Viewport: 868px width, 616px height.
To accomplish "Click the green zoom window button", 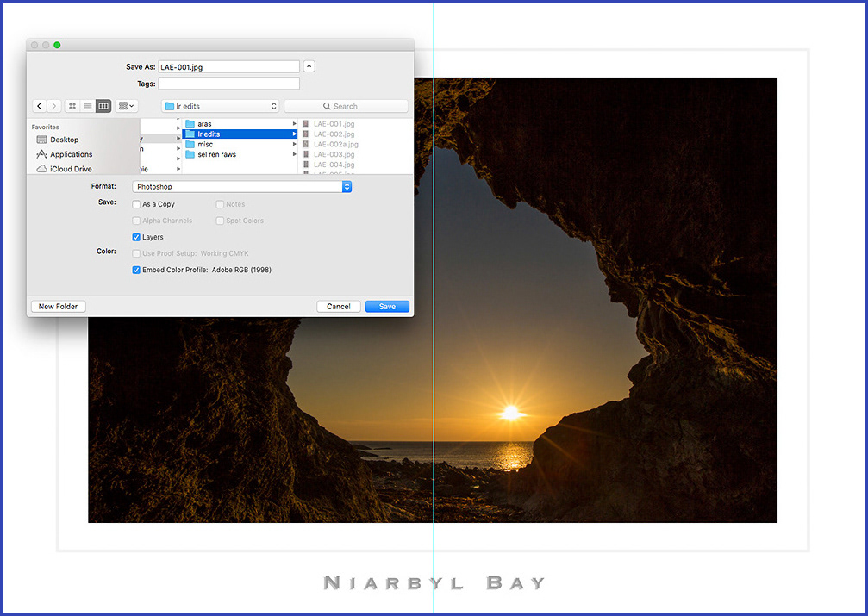I will coord(57,45).
